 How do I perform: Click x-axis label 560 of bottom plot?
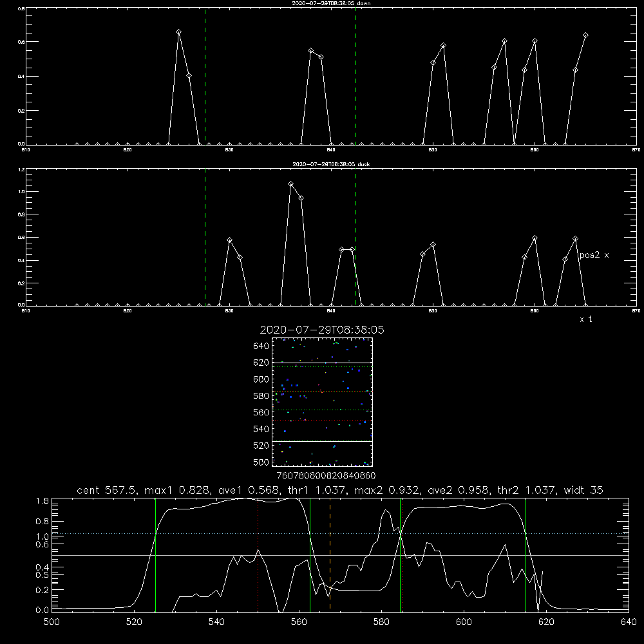coord(299,622)
